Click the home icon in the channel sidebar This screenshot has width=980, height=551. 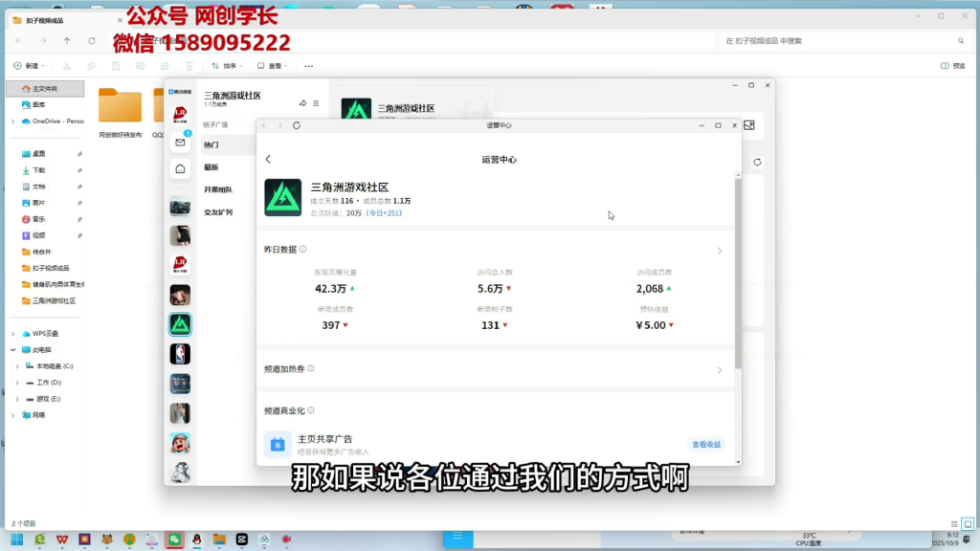(x=180, y=168)
